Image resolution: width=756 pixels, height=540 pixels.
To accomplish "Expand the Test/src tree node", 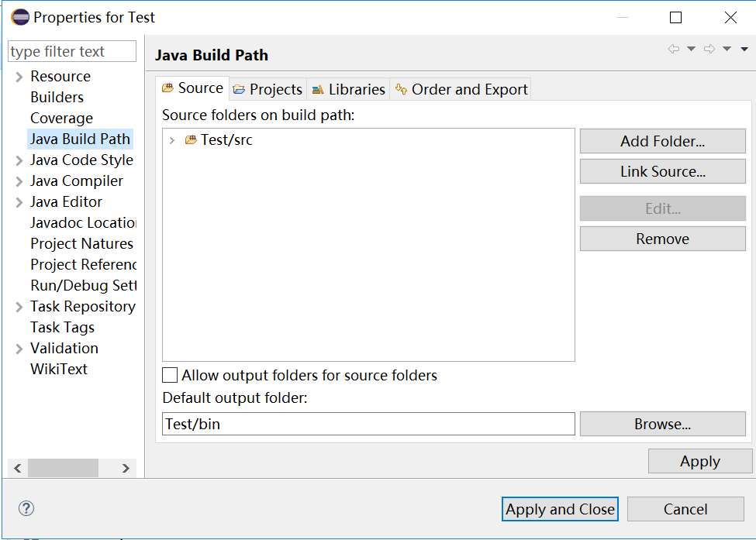I will pos(171,140).
